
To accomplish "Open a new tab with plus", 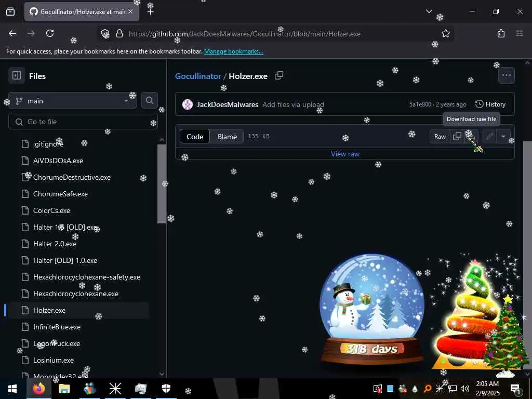I will point(151,11).
